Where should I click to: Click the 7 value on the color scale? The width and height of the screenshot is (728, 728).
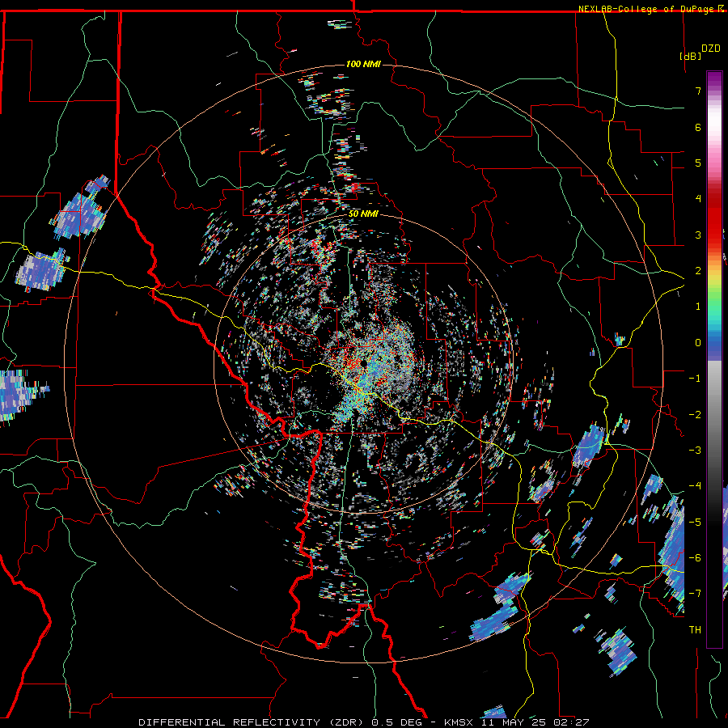click(x=698, y=91)
